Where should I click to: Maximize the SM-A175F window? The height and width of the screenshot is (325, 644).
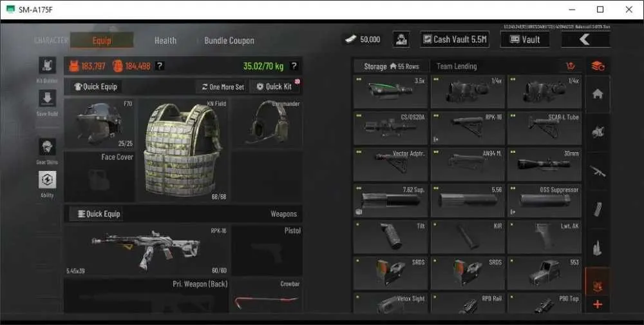click(600, 10)
